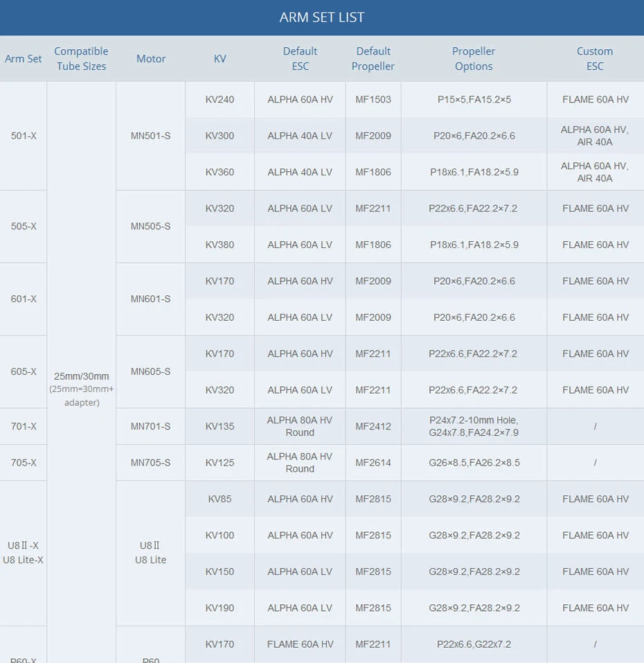
Task: Select the MF1503 default propeller cell
Action: pos(373,100)
